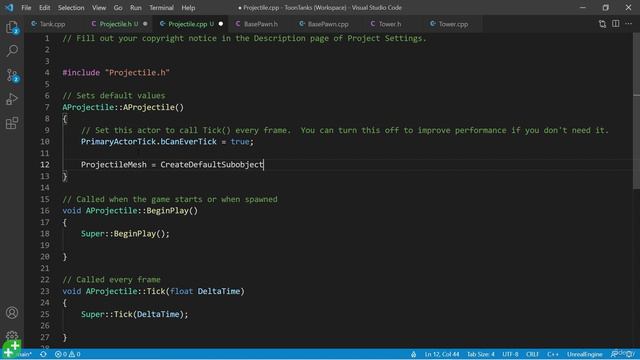The image size is (640, 360).
Task: Switch to the BasePawn.h tab
Action: coord(260,24)
